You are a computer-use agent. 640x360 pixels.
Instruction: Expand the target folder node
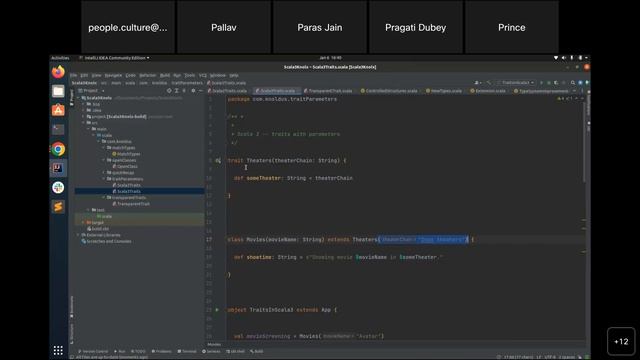(84, 222)
